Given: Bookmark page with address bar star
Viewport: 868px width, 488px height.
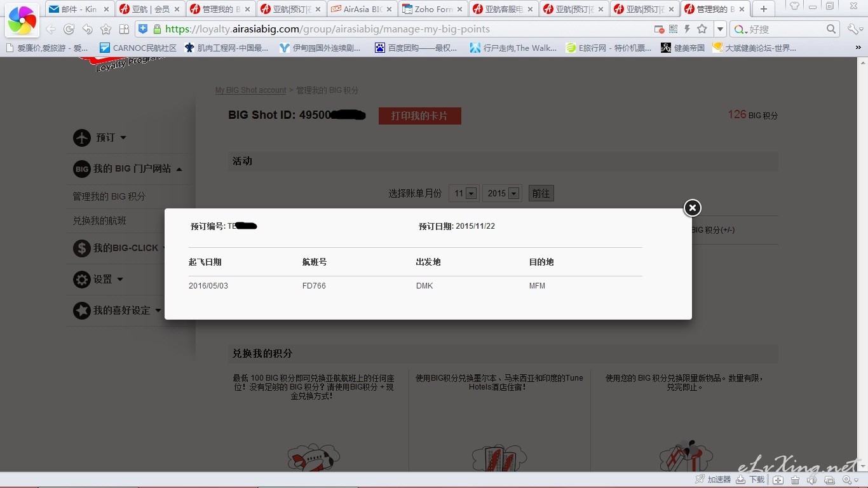Looking at the screenshot, I should pyautogui.click(x=702, y=29).
